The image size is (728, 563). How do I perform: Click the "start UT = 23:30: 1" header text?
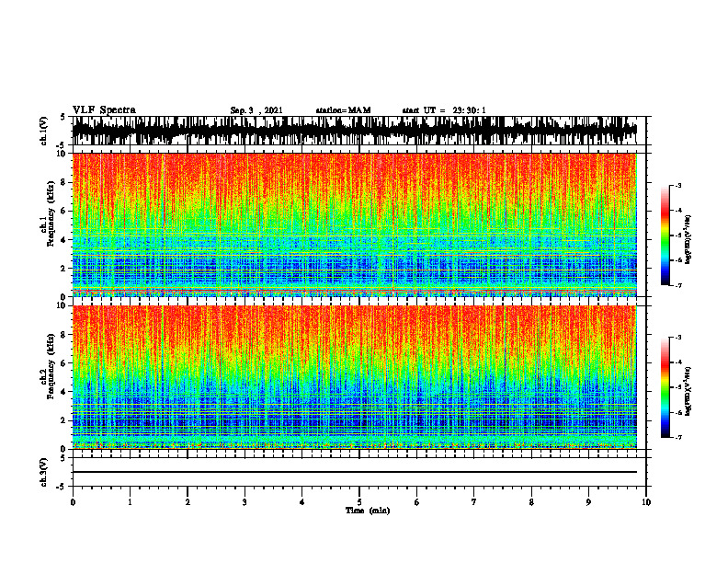[x=444, y=110]
